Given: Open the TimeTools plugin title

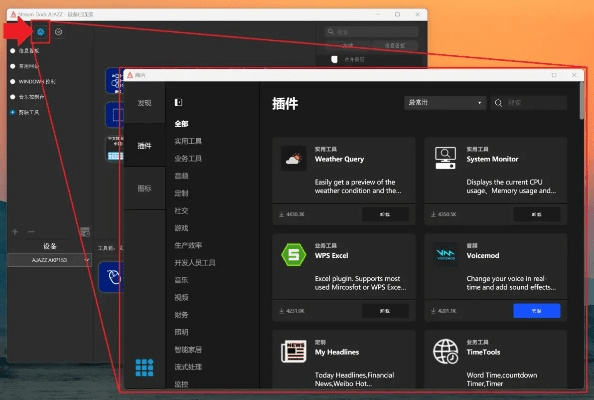Looking at the screenshot, I should 483,352.
